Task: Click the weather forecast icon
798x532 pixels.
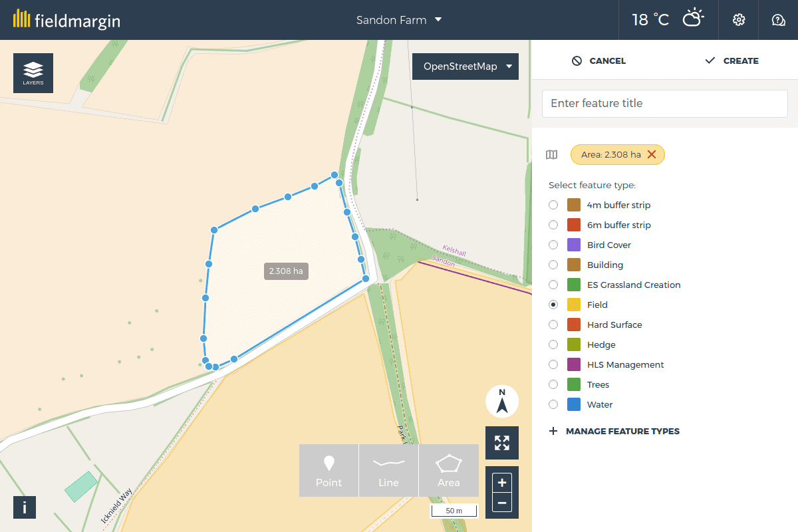Action: [694, 19]
